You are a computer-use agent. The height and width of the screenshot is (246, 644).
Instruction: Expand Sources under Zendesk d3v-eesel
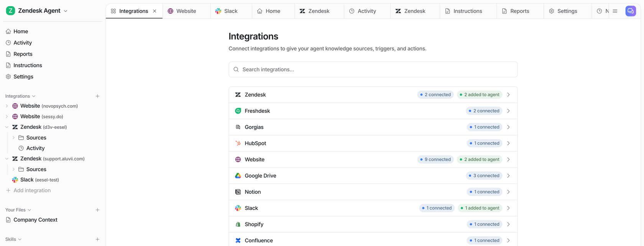coord(13,138)
